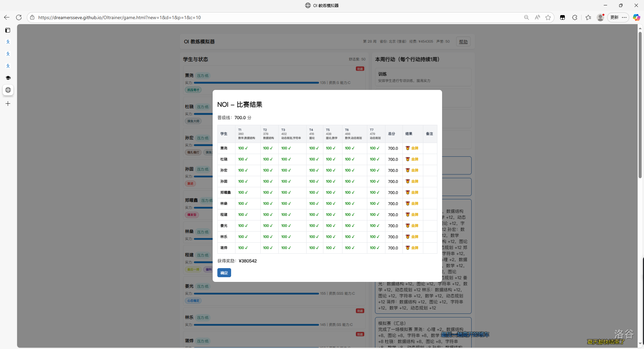This screenshot has height=349, width=644.
Task: Open the favorites list icon
Action: (x=588, y=17)
